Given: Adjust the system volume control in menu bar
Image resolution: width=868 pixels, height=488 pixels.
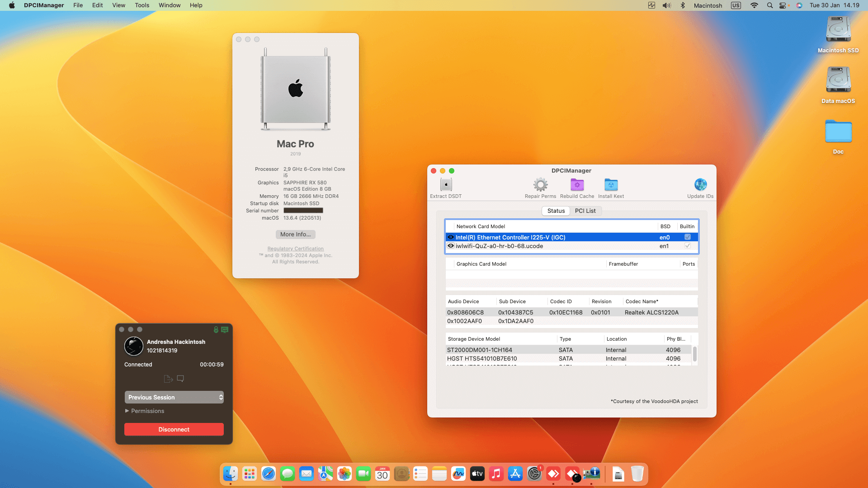Looking at the screenshot, I should tap(666, 5).
